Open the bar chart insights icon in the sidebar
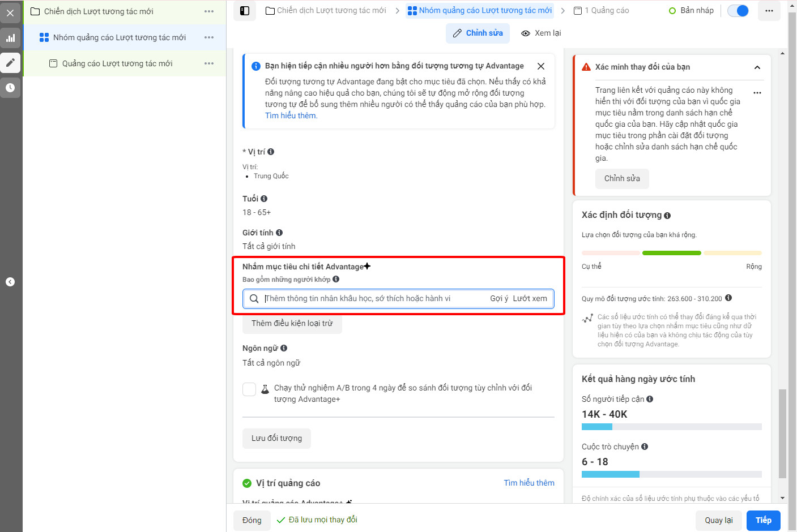797x532 pixels. [x=10, y=38]
